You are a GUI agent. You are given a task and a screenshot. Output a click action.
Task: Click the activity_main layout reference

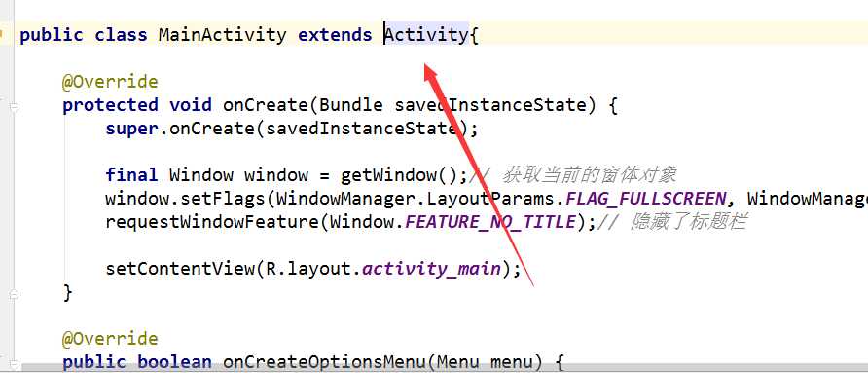(x=431, y=270)
